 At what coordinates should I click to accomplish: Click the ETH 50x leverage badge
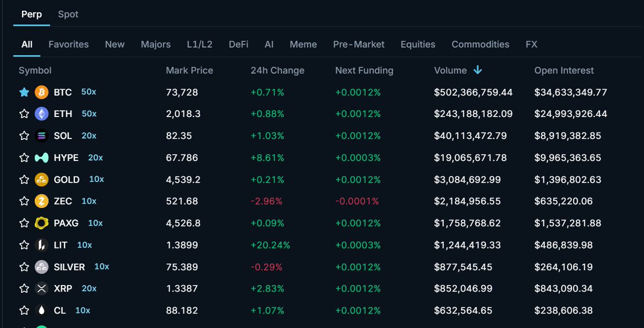point(89,114)
